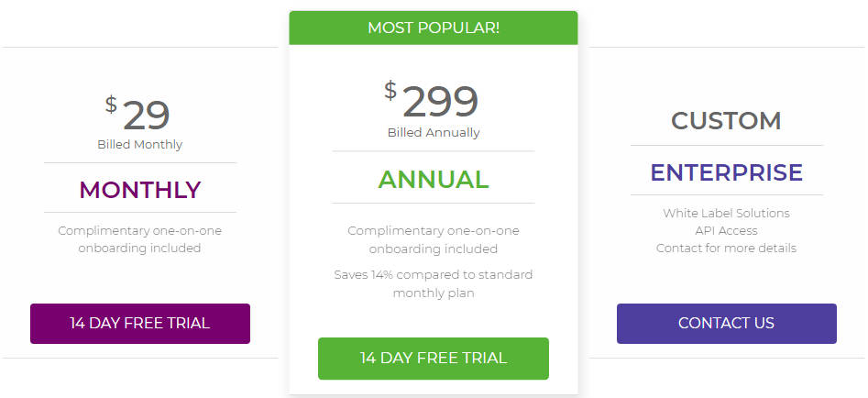Click the Saves 14% comparison text
This screenshot has height=398, width=868.
[434, 284]
